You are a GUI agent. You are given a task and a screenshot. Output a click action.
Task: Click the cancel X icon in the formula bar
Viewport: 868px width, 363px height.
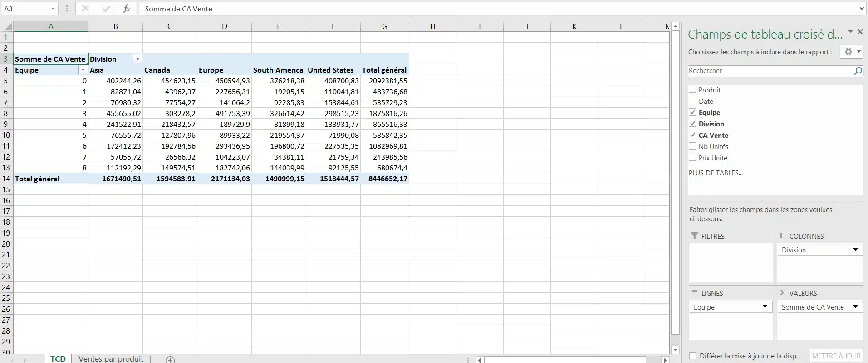tap(85, 9)
